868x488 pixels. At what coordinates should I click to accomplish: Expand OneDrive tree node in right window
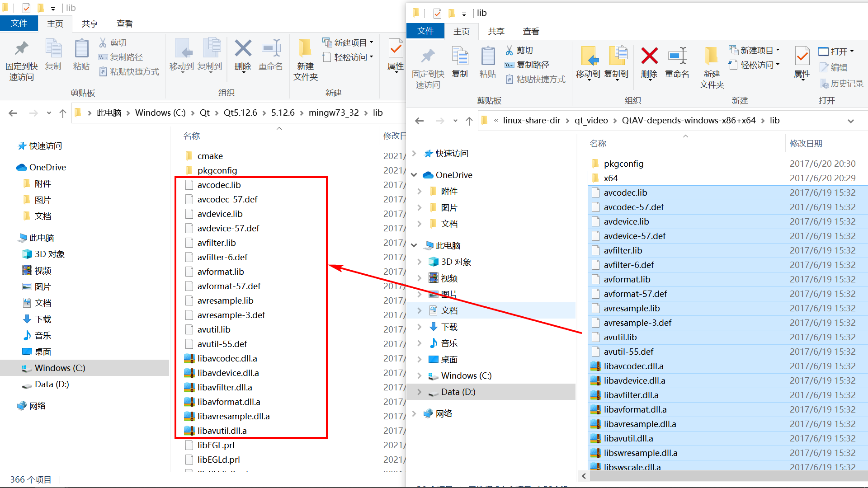(414, 175)
